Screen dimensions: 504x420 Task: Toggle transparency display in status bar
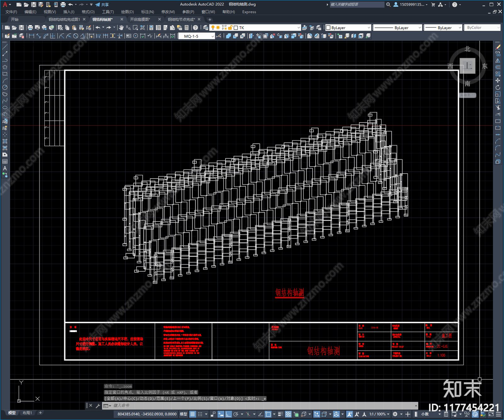point(288,414)
